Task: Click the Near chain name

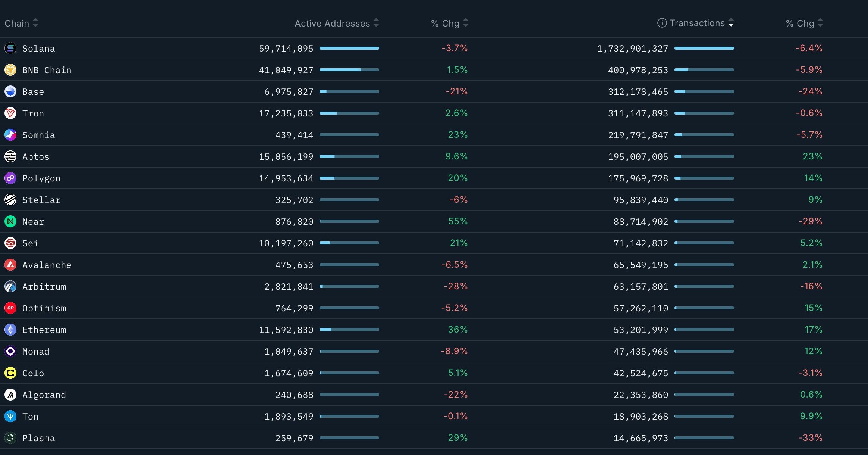Action: [33, 221]
